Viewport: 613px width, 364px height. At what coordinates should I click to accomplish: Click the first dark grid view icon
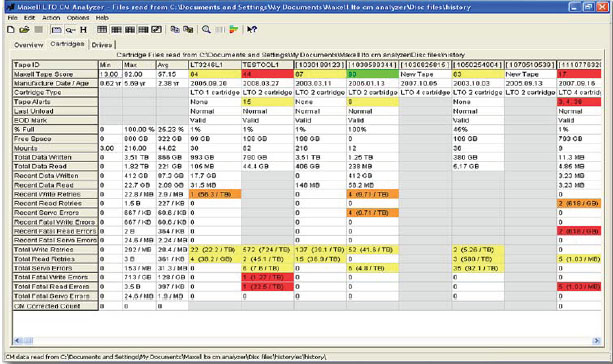pyautogui.click(x=116, y=30)
